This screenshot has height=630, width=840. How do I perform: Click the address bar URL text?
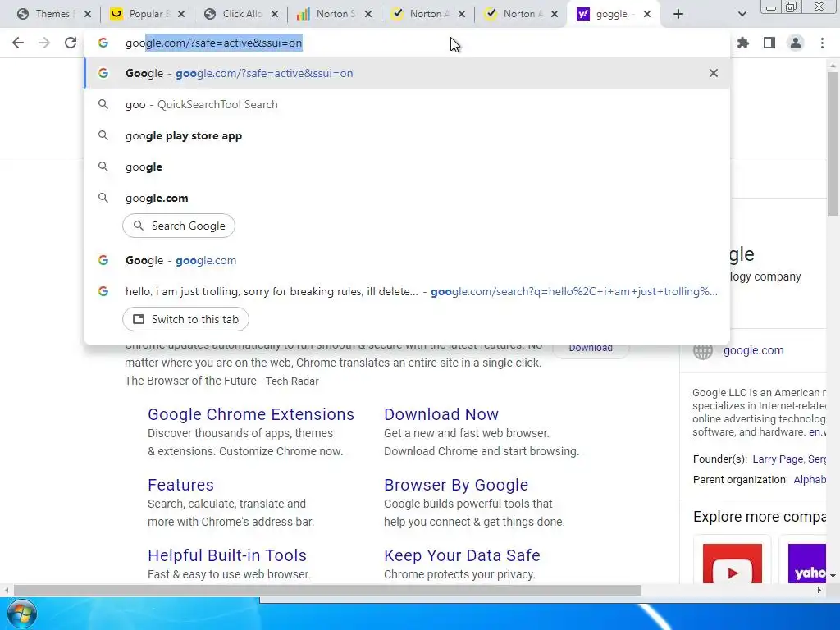pyautogui.click(x=214, y=43)
